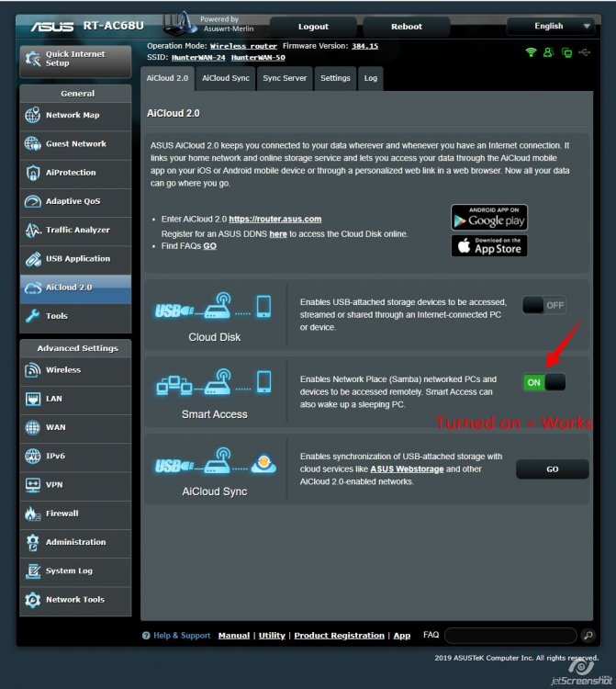
Task: Click the Help & Support question mark icon
Action: [146, 636]
